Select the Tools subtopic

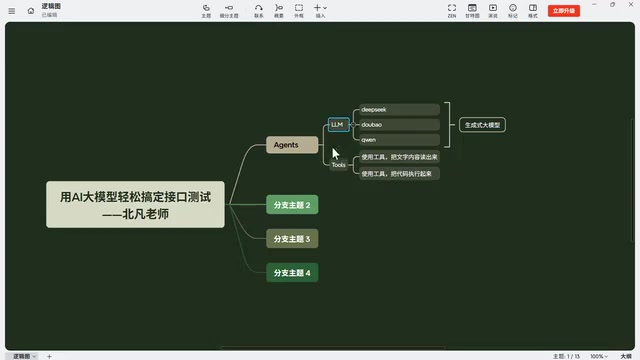[x=338, y=165]
